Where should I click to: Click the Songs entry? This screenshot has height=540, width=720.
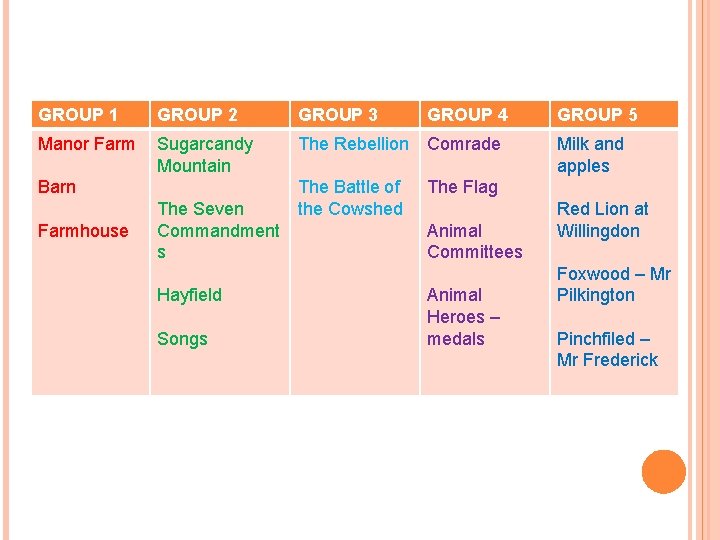click(x=182, y=339)
